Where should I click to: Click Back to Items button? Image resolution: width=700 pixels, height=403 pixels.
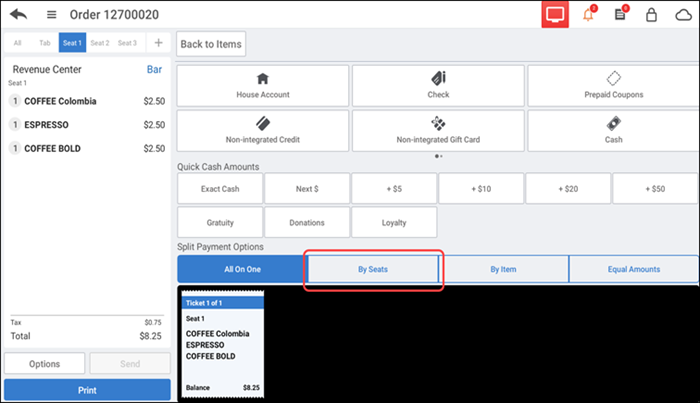pos(211,44)
